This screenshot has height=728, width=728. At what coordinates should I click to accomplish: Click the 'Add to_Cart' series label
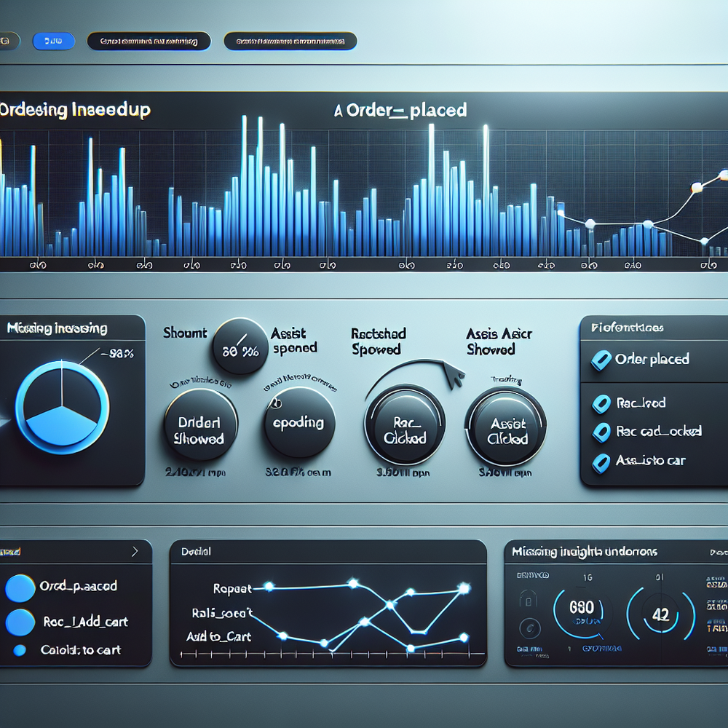[x=218, y=636]
